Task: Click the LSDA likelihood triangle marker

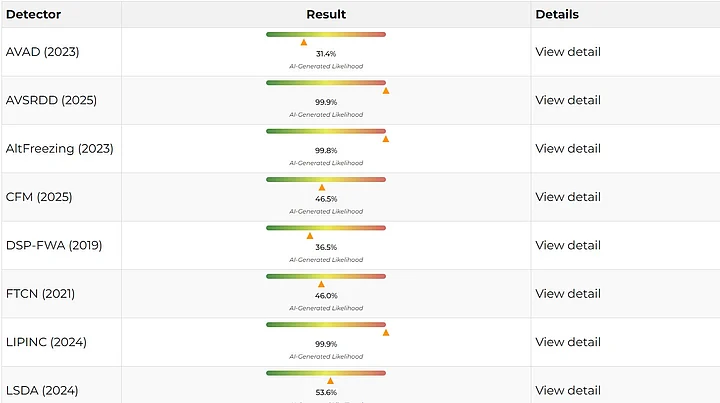Action: point(330,380)
